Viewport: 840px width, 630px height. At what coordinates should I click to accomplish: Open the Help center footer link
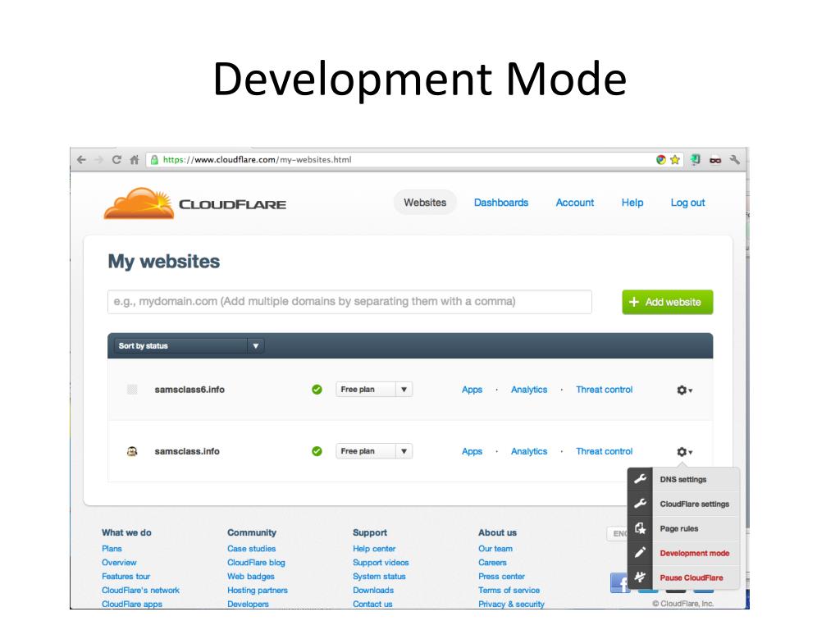[x=374, y=549]
